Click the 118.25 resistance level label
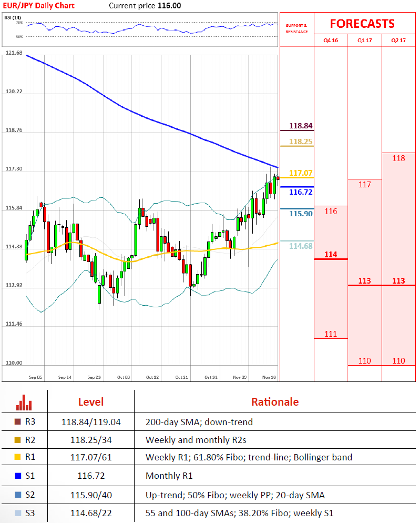 pyautogui.click(x=301, y=142)
